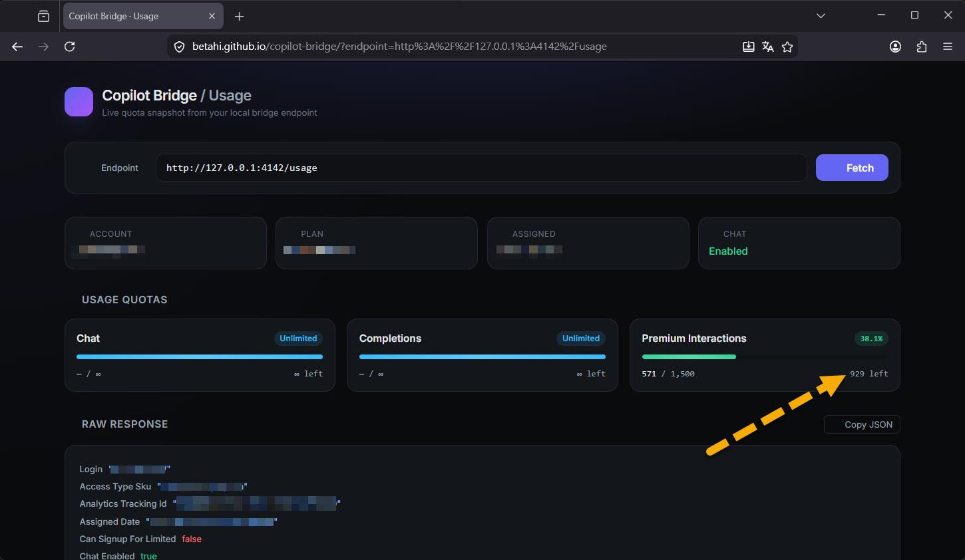
Task: Click the red "false" value in raw response
Action: [x=192, y=539]
